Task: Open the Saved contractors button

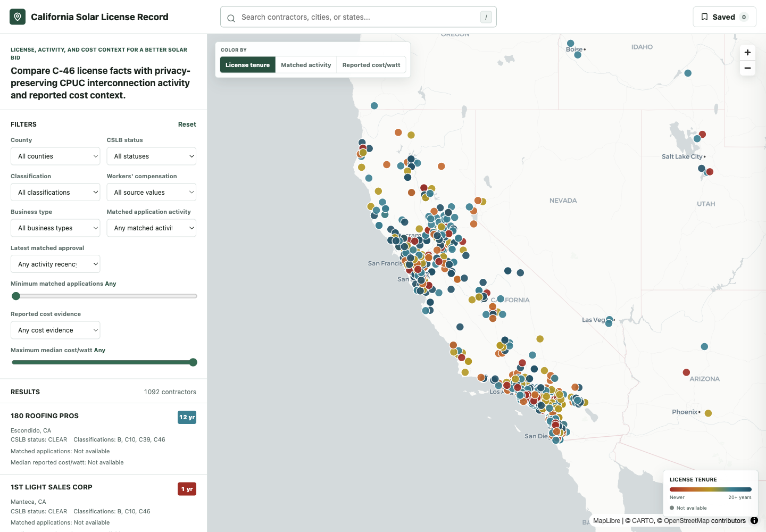Action: 725,17
